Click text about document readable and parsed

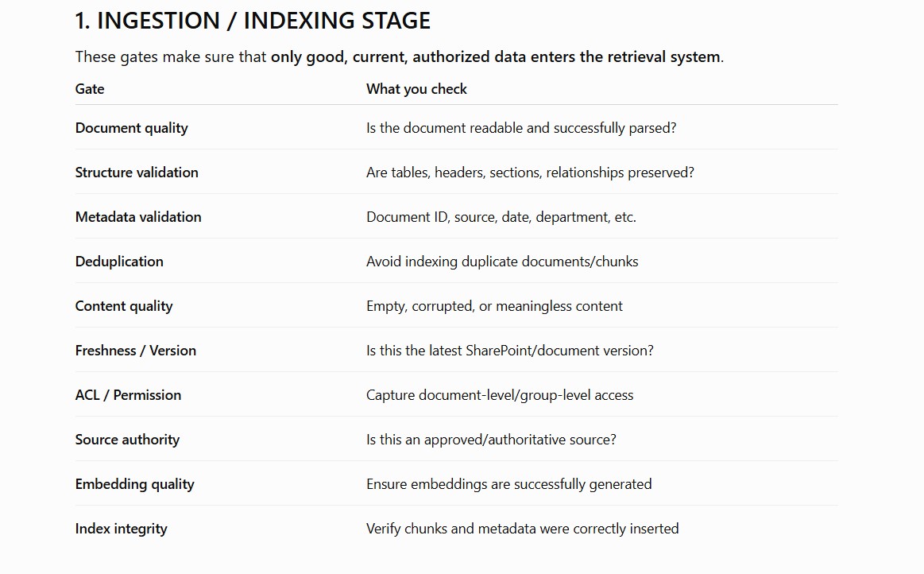coord(521,128)
